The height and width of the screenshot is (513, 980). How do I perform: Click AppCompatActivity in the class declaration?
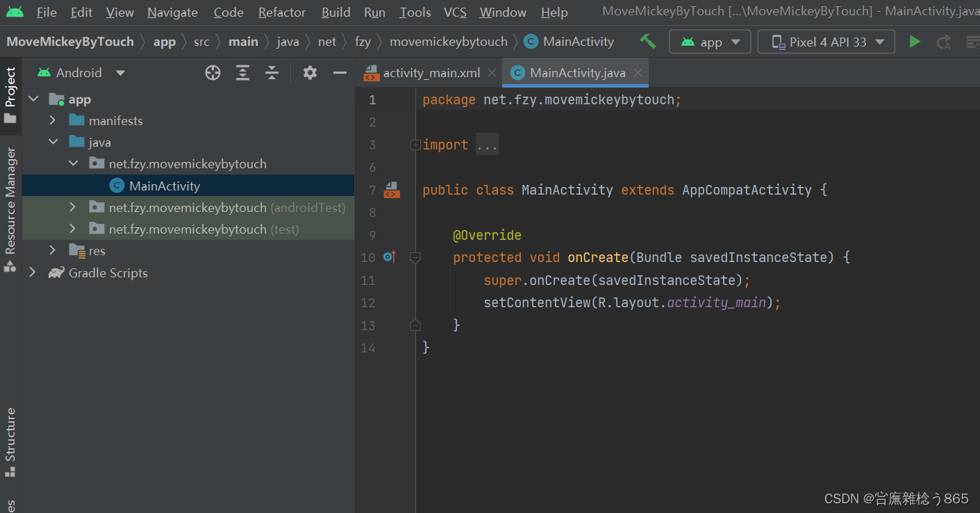(747, 190)
